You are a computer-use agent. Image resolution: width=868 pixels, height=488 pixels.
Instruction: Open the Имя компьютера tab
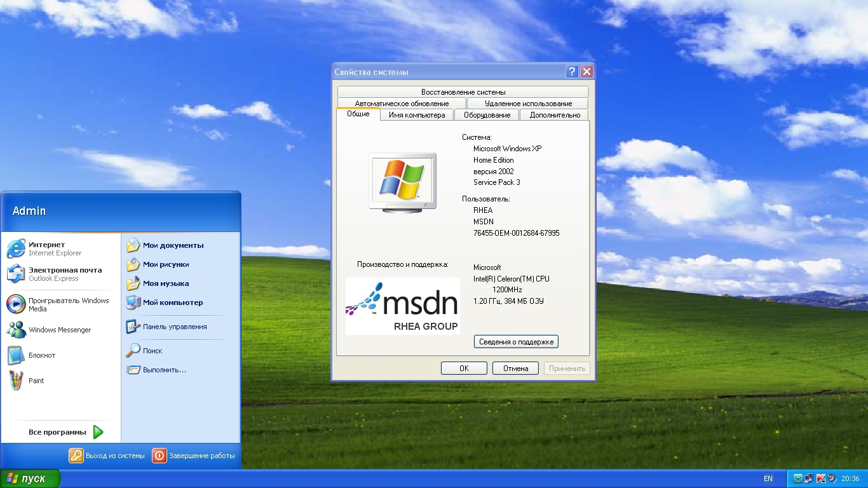point(417,115)
